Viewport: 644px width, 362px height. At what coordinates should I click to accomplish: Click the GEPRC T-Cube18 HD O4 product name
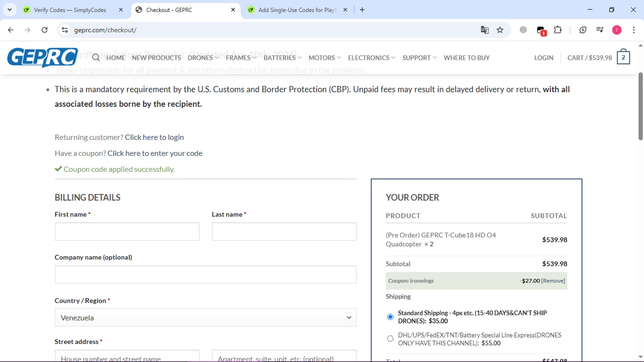pos(441,240)
